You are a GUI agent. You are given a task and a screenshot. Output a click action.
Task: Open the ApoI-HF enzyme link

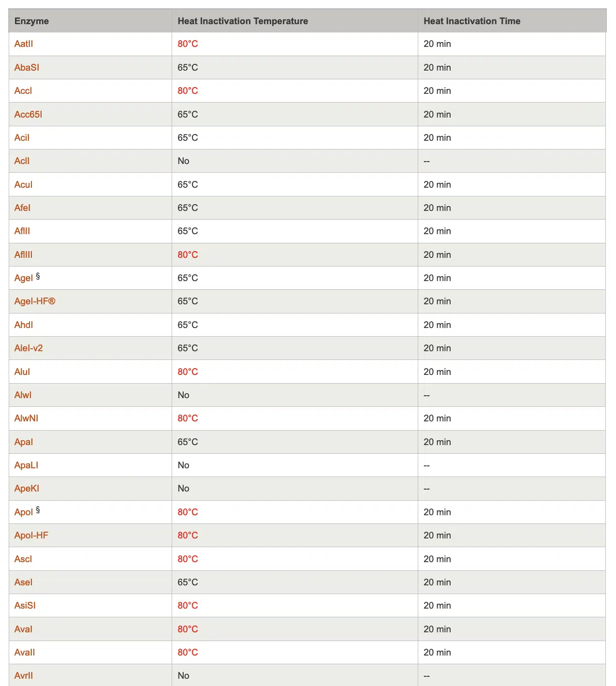tap(31, 536)
